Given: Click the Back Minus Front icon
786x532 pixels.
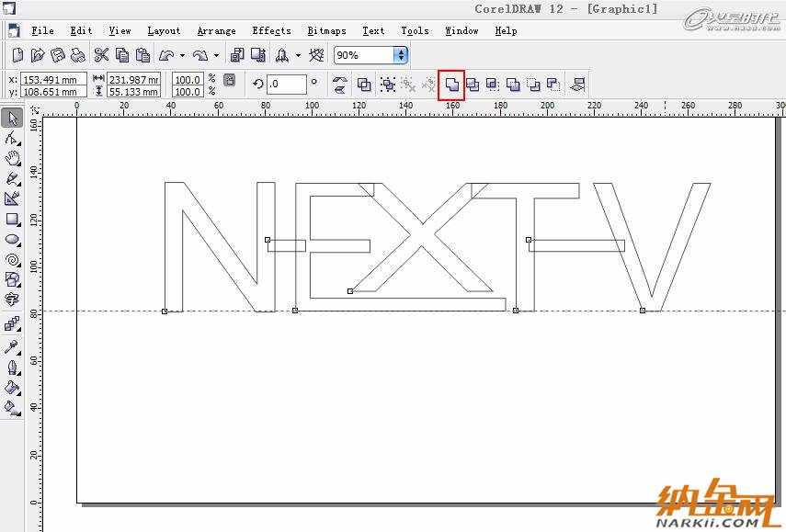Looking at the screenshot, I should [x=553, y=85].
